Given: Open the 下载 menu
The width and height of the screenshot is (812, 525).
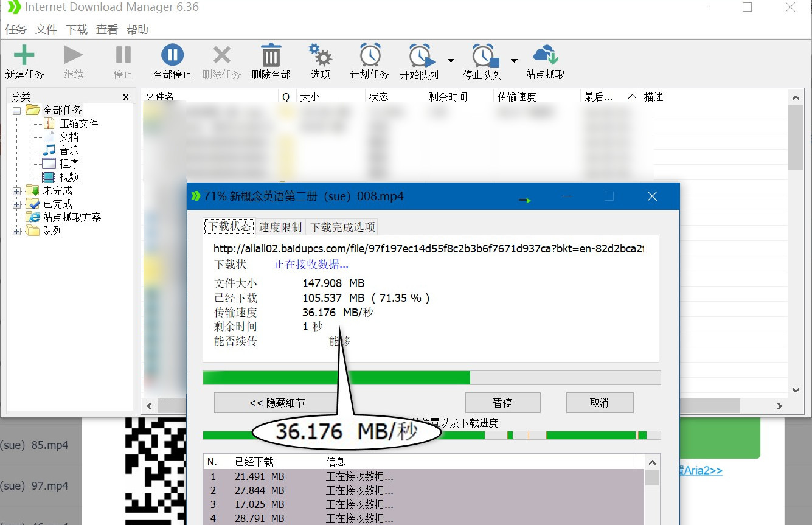Looking at the screenshot, I should click(x=77, y=29).
